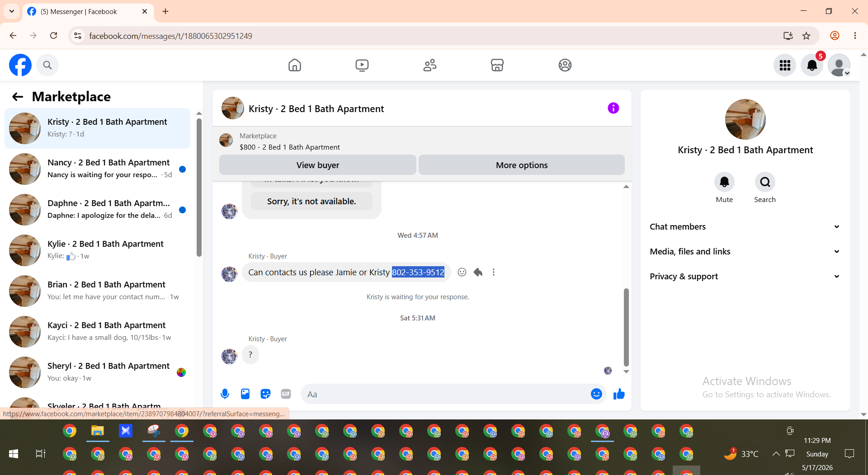Open the Video tab icon
This screenshot has width=868, height=475.
click(x=362, y=65)
